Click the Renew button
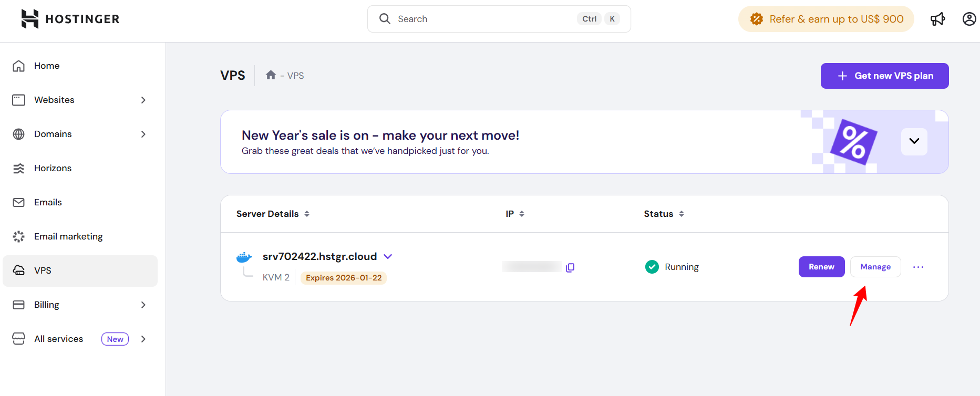This screenshot has height=396, width=980. point(821,267)
